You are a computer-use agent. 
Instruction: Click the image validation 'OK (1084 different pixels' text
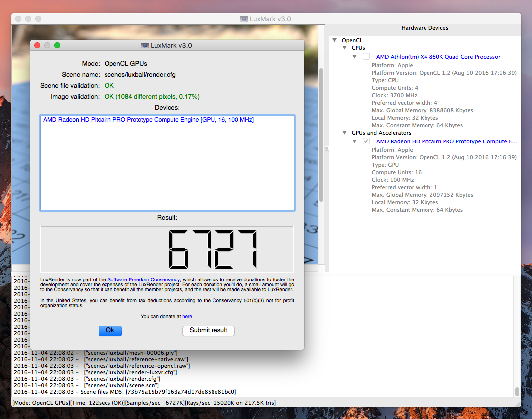click(x=152, y=97)
